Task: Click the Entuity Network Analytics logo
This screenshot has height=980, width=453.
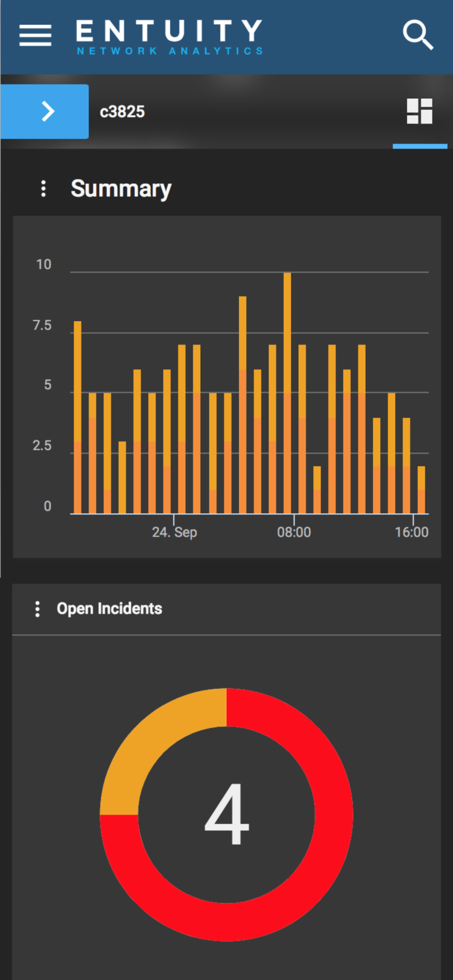Action: pyautogui.click(x=169, y=37)
